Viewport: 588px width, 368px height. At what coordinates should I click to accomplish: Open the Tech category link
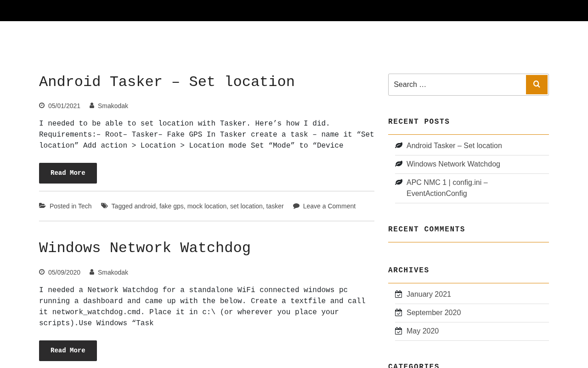pos(85,206)
